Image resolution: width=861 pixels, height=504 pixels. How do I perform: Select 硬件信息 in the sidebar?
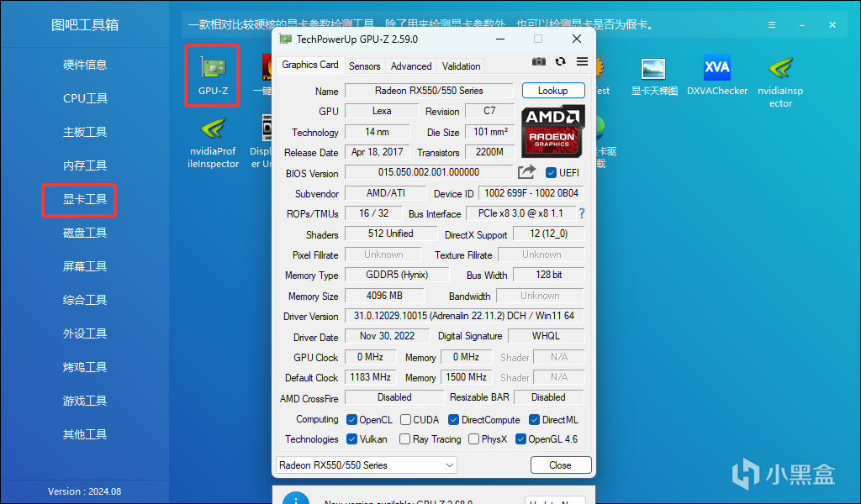pyautogui.click(x=85, y=65)
